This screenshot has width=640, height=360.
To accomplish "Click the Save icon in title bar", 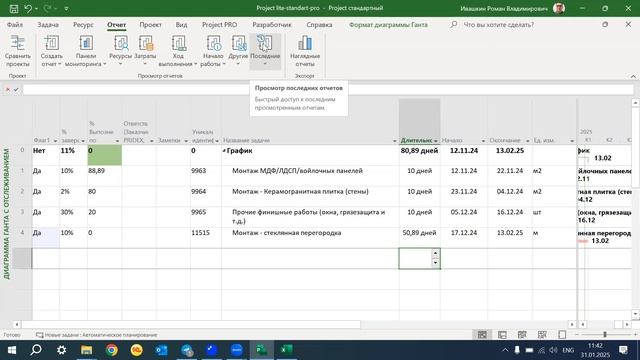I will tap(14, 9).
